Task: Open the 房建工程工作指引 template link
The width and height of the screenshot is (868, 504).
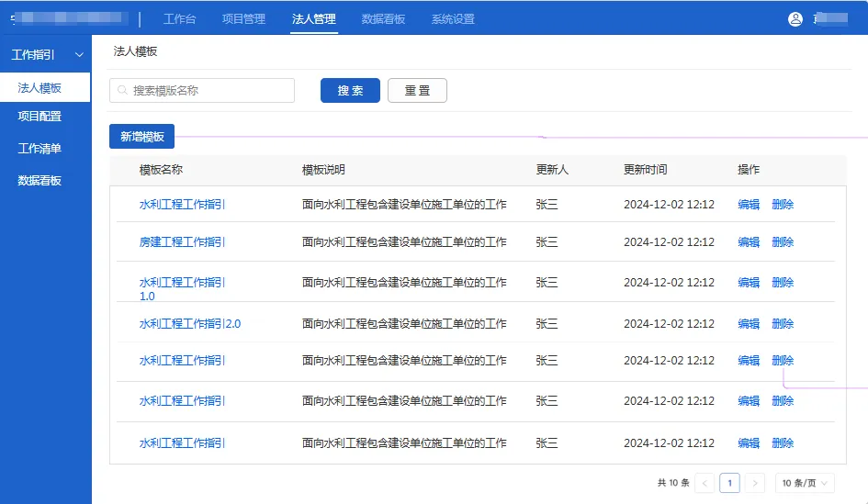Action: (182, 241)
